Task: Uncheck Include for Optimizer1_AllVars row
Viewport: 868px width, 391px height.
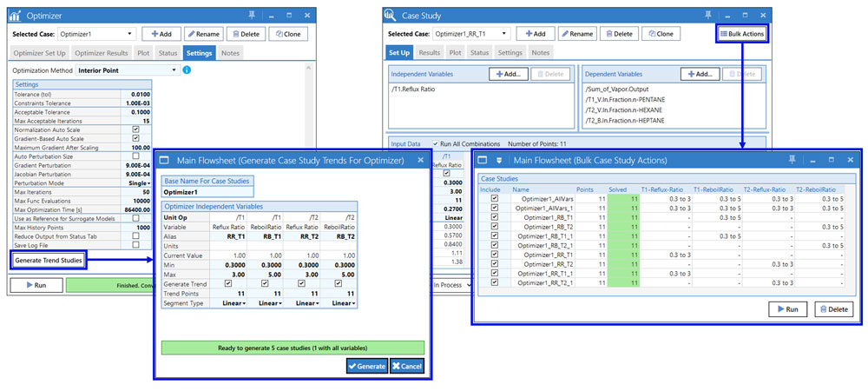Action: [x=495, y=198]
